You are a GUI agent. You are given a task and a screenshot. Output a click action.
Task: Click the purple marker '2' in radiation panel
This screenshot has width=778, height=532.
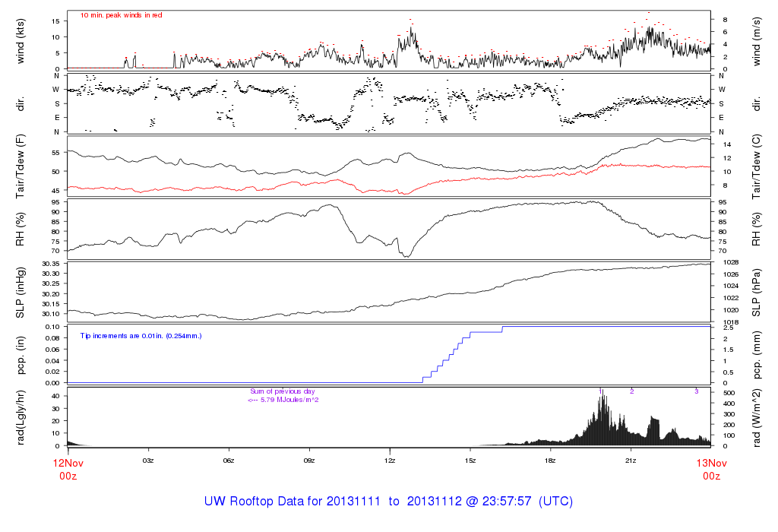[x=631, y=391]
